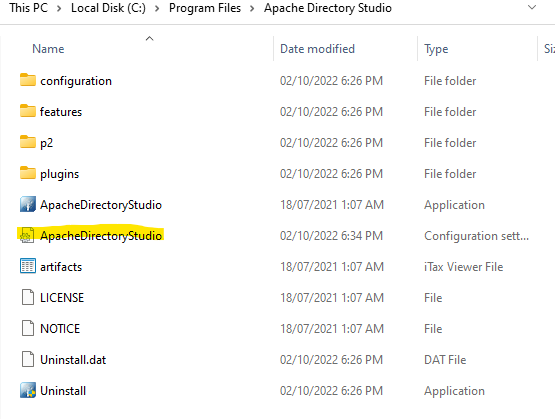Select the highlighted ApacheDirectoryStudio configuration settings icon
Image resolution: width=555 pixels, height=419 pixels.
point(27,235)
